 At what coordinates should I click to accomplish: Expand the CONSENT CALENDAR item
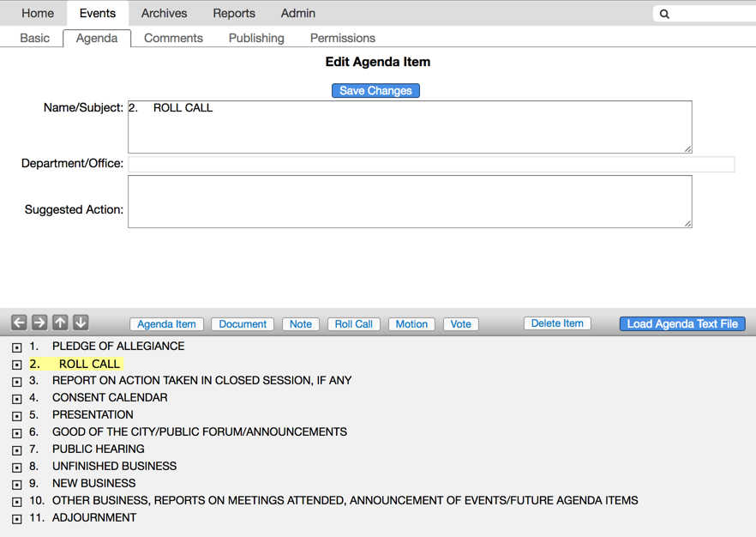[17, 399]
